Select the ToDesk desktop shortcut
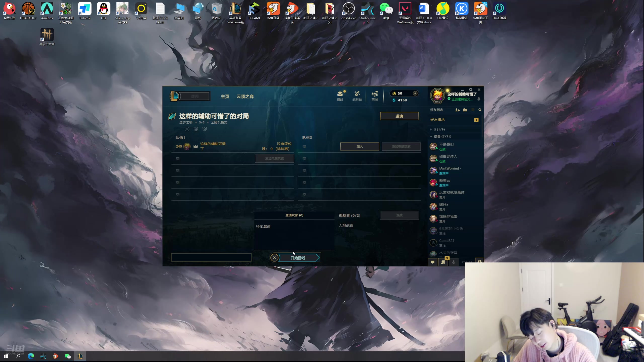The height and width of the screenshot is (362, 644). coord(85,11)
